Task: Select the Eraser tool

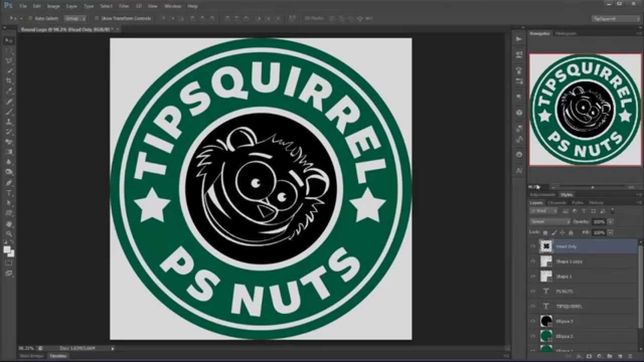Action: coord(9,142)
